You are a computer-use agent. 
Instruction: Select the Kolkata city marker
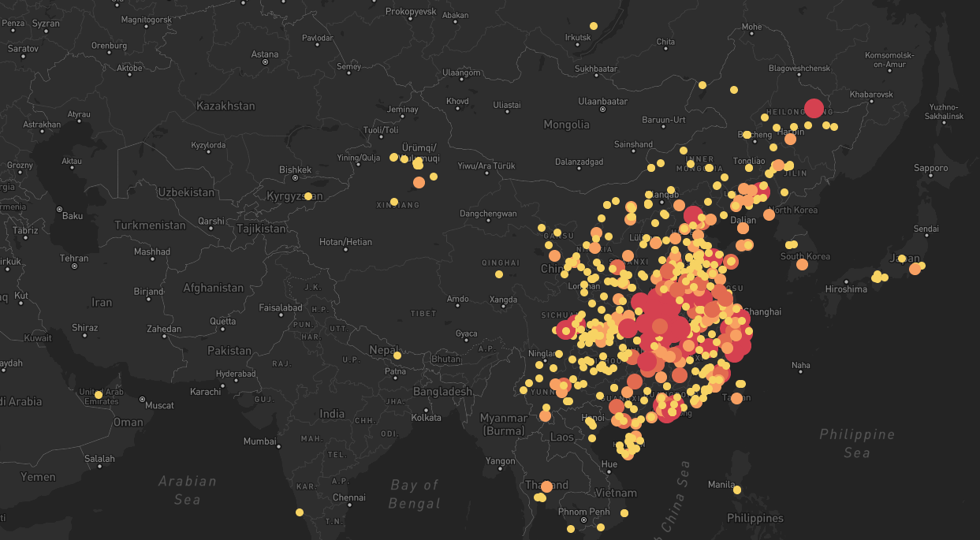[427, 411]
